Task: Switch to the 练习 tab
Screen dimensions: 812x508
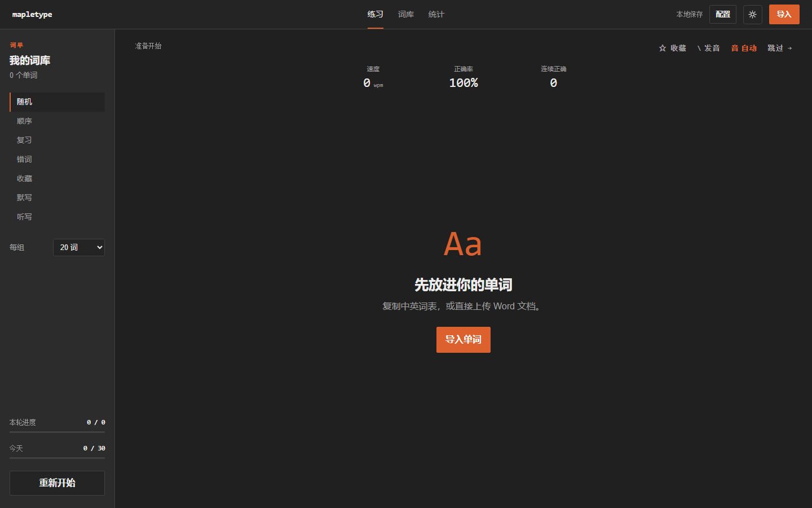Action: tap(376, 15)
